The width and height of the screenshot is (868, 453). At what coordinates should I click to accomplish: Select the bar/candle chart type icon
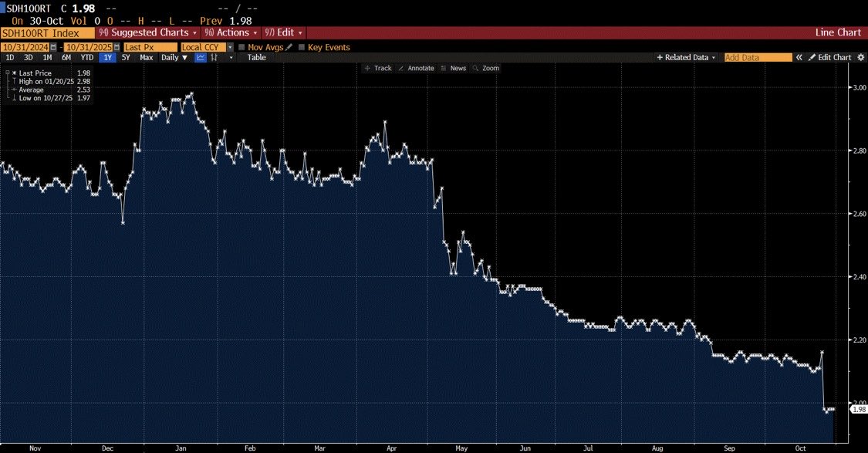[214, 58]
